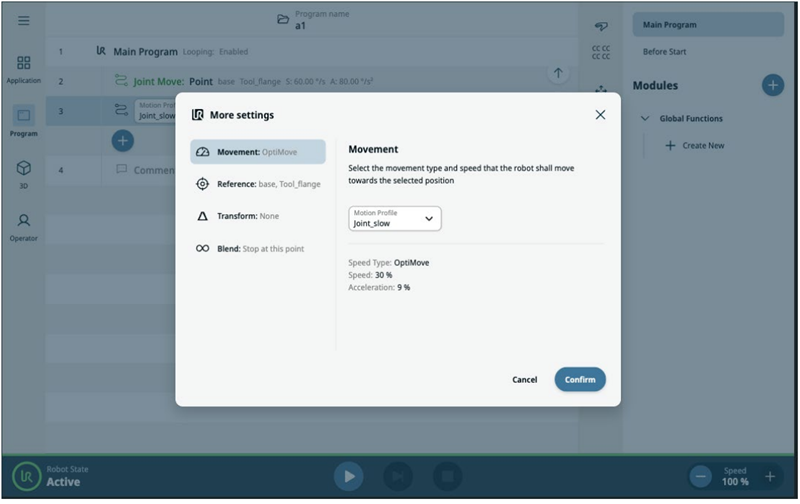This screenshot has width=800, height=504.
Task: Open the hamburger menu icon
Action: [23, 20]
